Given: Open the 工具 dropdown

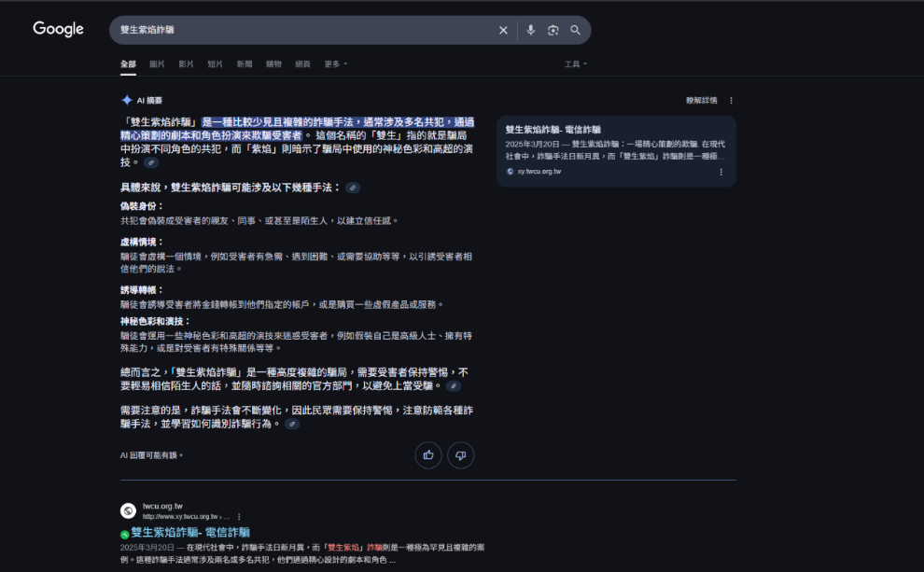Looking at the screenshot, I should [x=575, y=63].
